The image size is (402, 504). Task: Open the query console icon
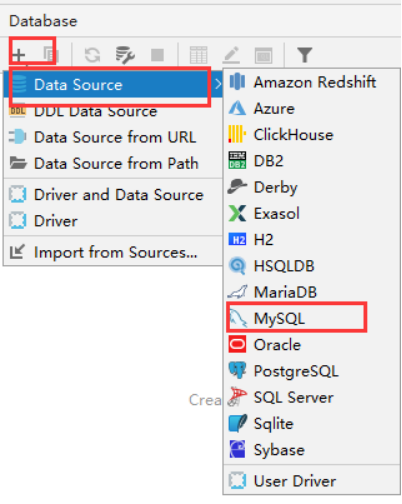(263, 55)
